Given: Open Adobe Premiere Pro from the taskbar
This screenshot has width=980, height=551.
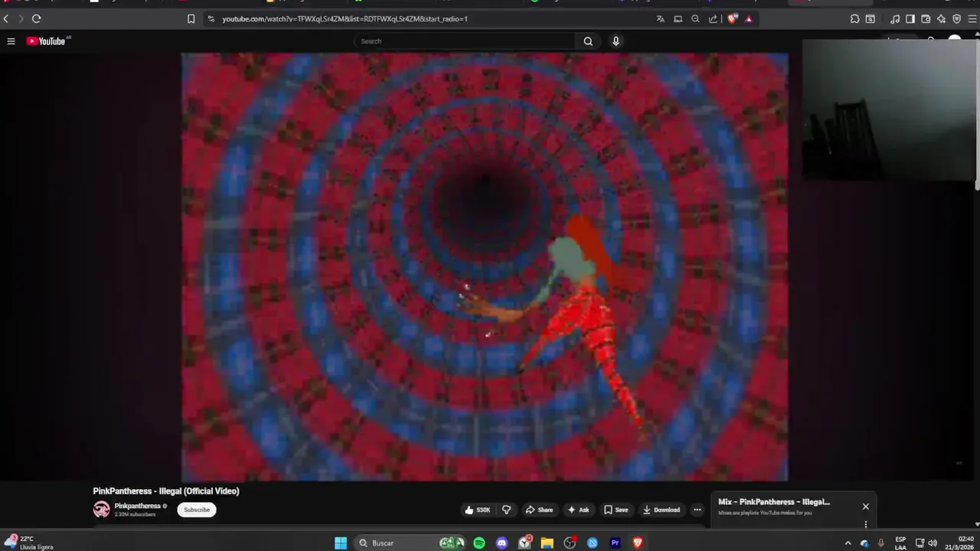Looking at the screenshot, I should pyautogui.click(x=615, y=543).
